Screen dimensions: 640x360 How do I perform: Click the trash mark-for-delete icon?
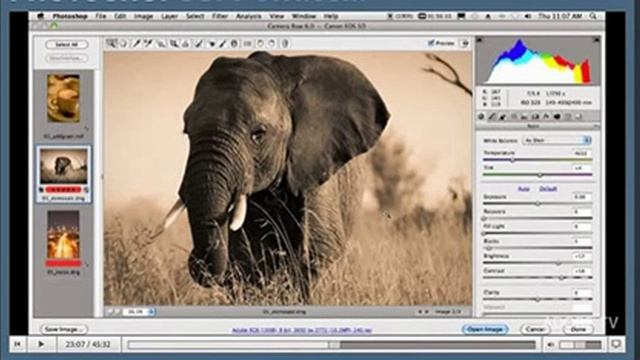[285, 43]
